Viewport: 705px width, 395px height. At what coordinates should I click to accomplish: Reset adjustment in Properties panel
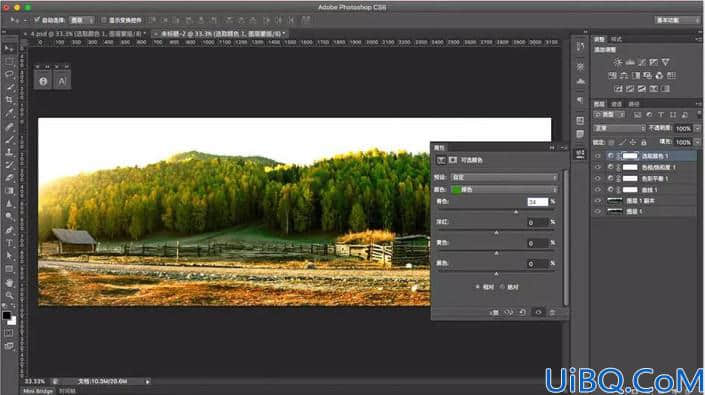pos(523,312)
